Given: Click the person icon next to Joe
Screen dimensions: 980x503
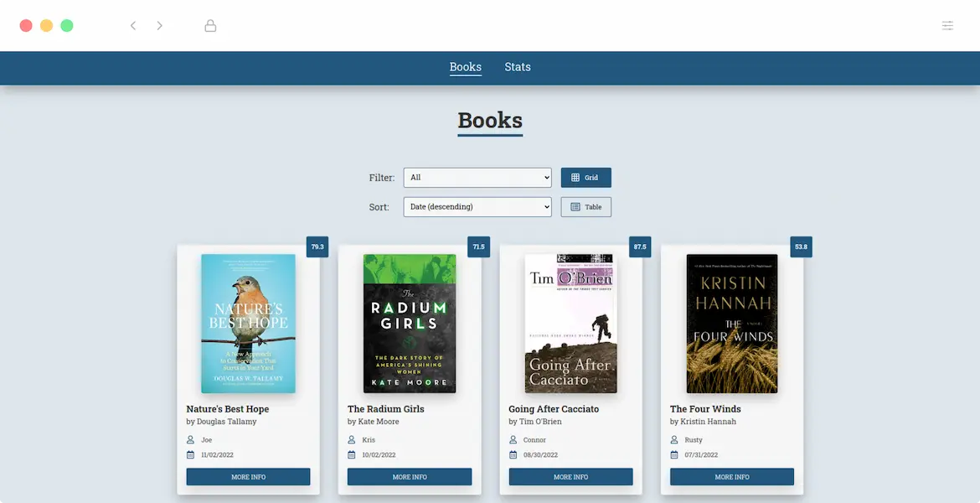Looking at the screenshot, I should click(x=191, y=440).
